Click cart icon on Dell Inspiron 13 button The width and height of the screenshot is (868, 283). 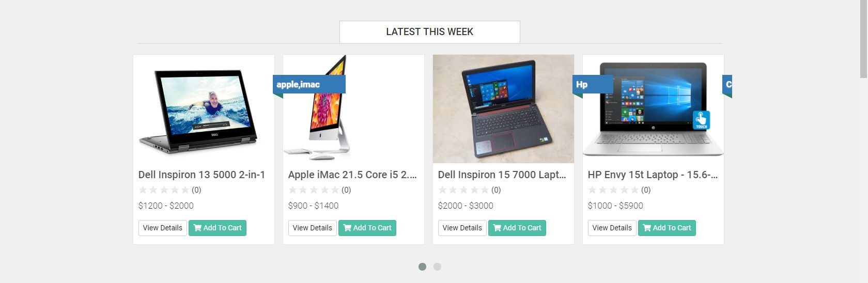point(197,228)
